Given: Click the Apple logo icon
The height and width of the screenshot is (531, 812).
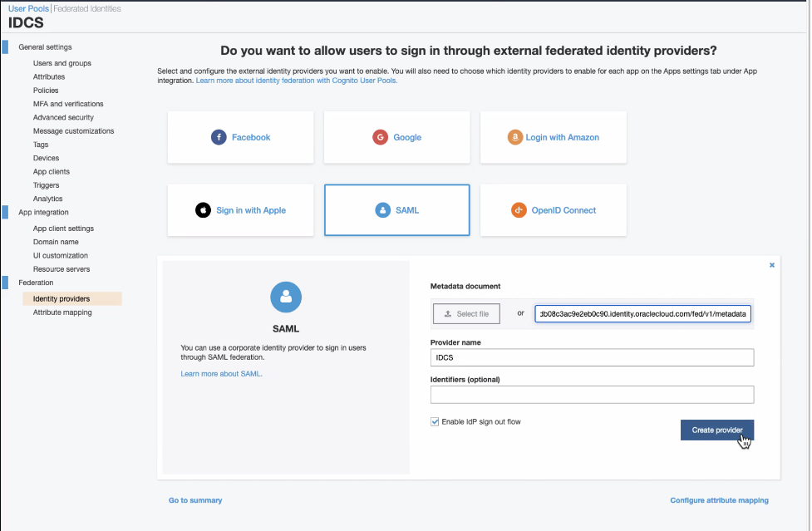Looking at the screenshot, I should (x=203, y=210).
